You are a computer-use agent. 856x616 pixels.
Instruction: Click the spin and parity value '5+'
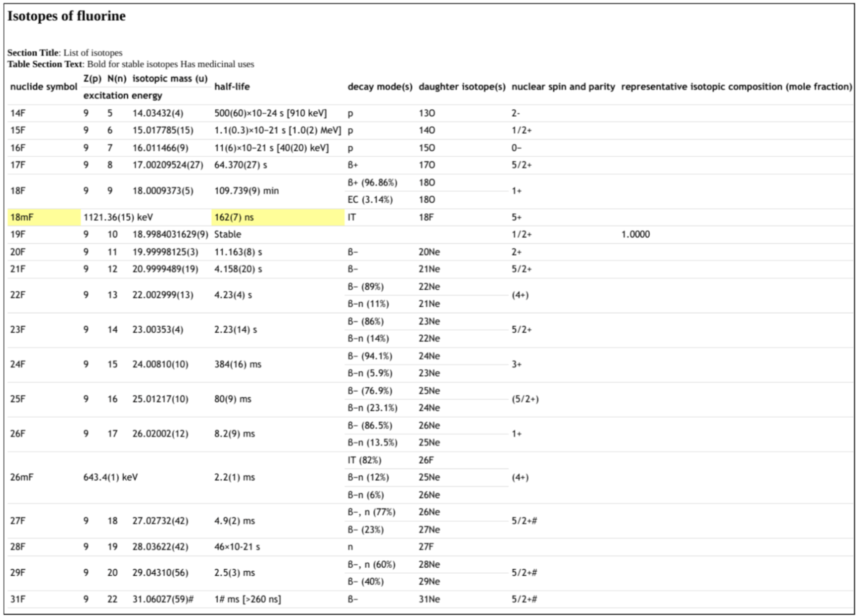point(516,217)
